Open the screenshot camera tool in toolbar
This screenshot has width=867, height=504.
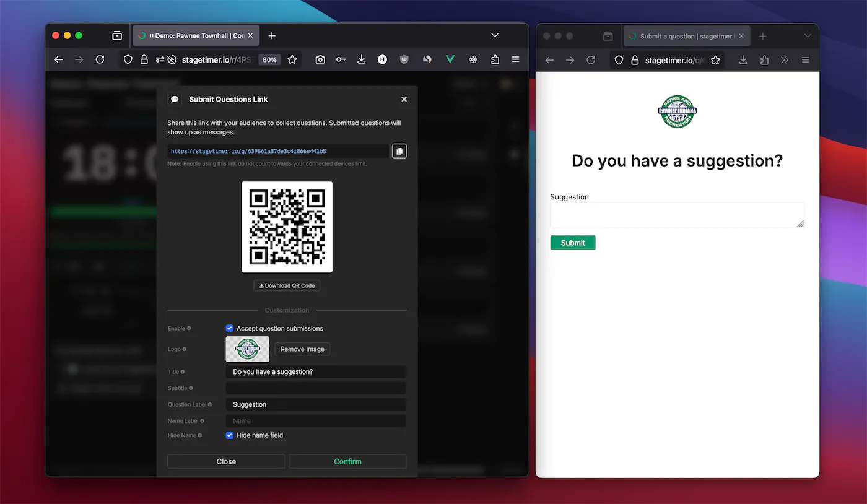[x=320, y=59]
